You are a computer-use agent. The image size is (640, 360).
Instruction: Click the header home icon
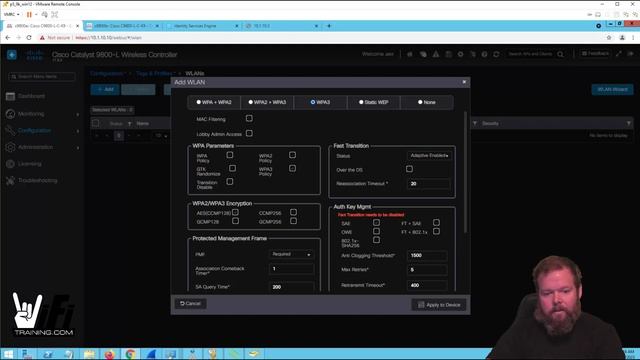click(x=410, y=54)
